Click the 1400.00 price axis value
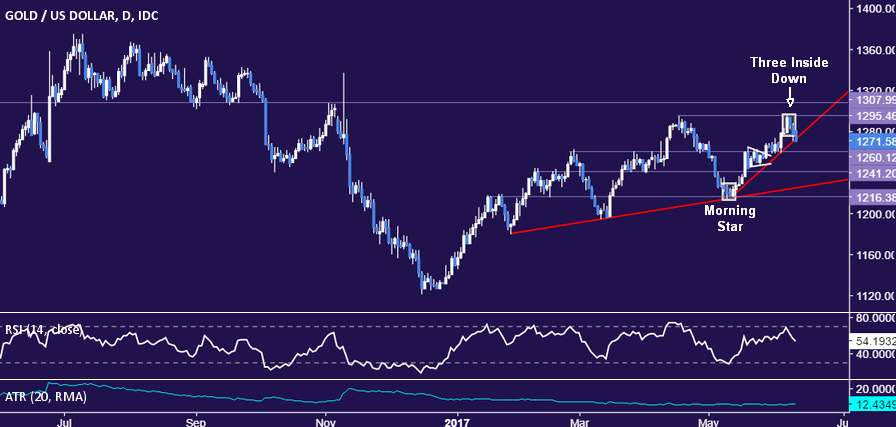Image resolution: width=896 pixels, height=427 pixels. [874, 9]
